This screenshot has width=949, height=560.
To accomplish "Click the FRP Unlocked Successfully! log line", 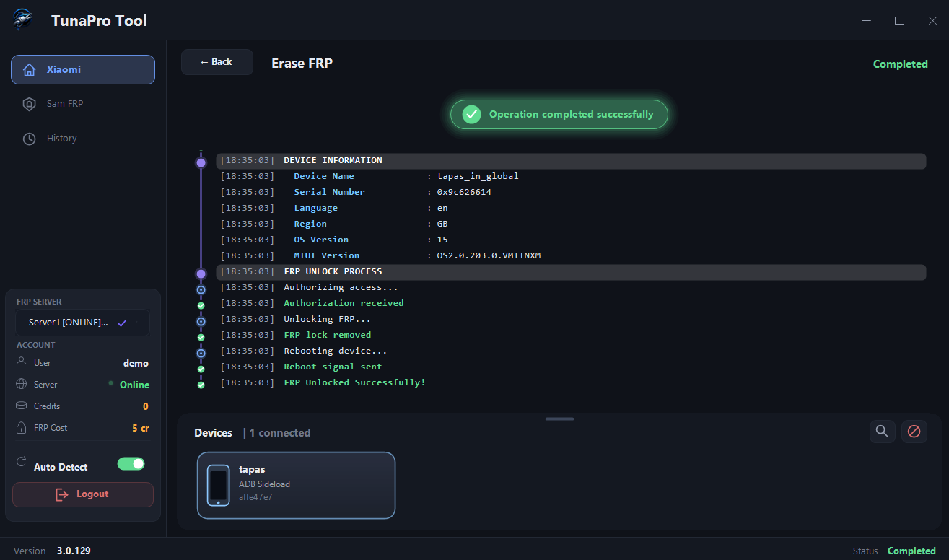I will (x=354, y=382).
